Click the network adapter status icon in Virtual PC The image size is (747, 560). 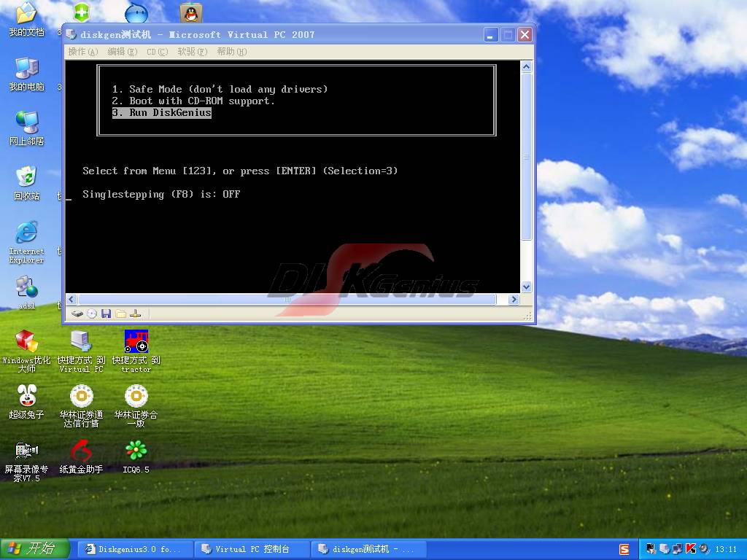point(136,314)
